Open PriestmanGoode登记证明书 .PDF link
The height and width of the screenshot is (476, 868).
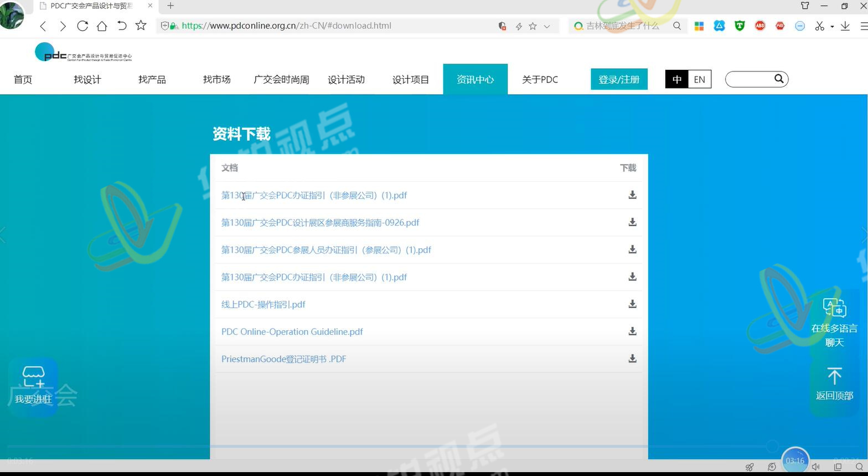284,359
